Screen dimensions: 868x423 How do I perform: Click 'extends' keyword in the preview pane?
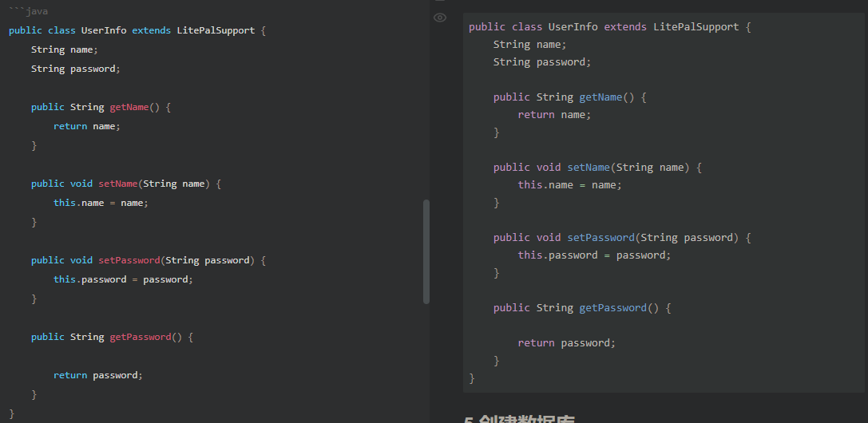coord(625,27)
